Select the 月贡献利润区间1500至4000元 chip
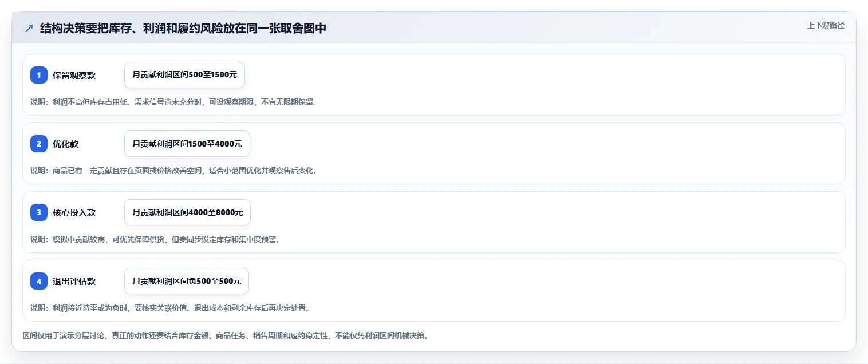 pyautogui.click(x=187, y=144)
